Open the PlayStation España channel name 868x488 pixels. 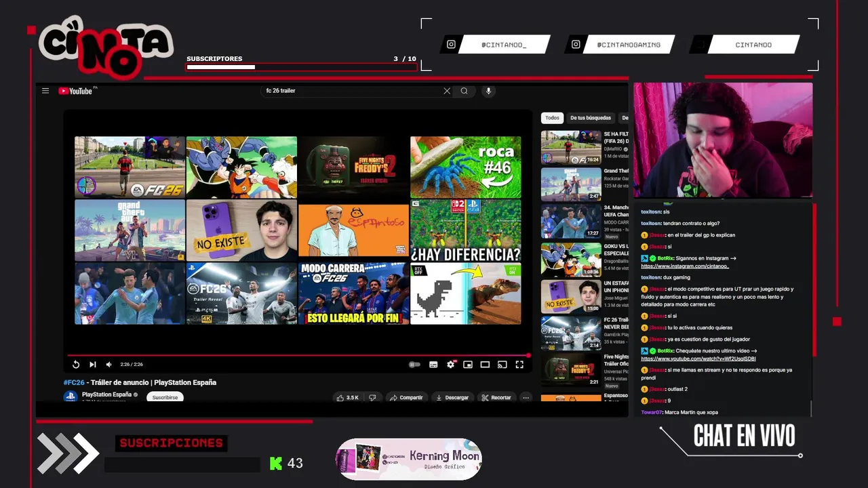coord(107,394)
